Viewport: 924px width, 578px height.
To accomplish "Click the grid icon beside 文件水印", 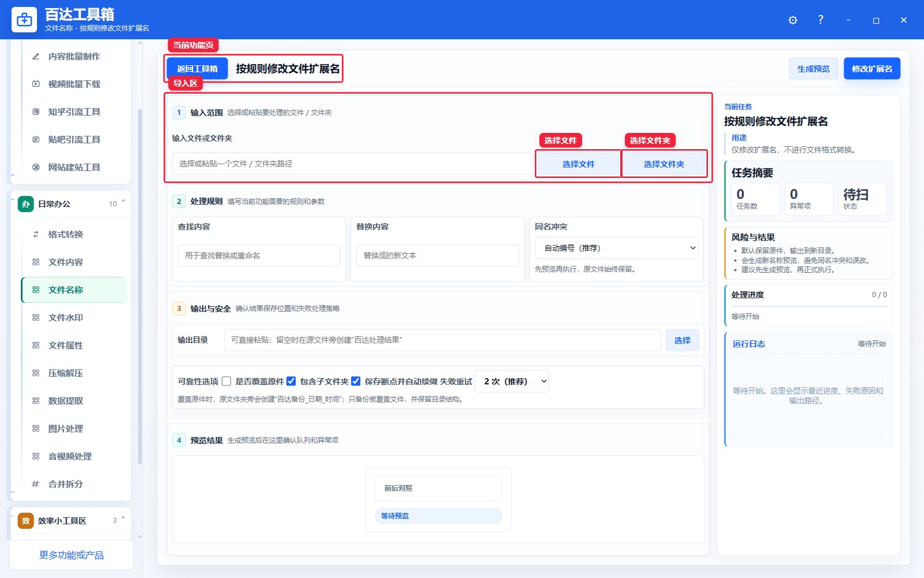I will (36, 317).
